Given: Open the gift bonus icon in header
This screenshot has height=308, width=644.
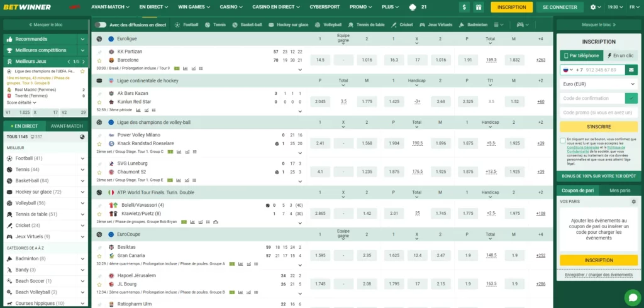Looking at the screenshot, I should [x=478, y=7].
